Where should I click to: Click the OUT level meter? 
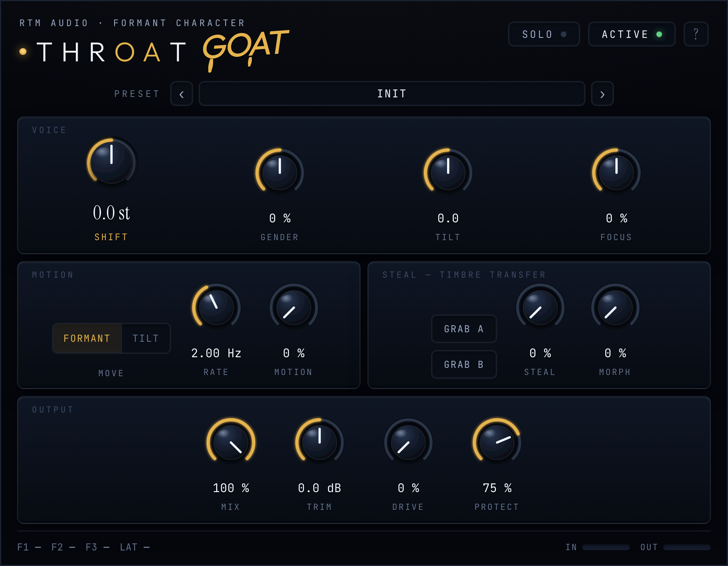[687, 547]
